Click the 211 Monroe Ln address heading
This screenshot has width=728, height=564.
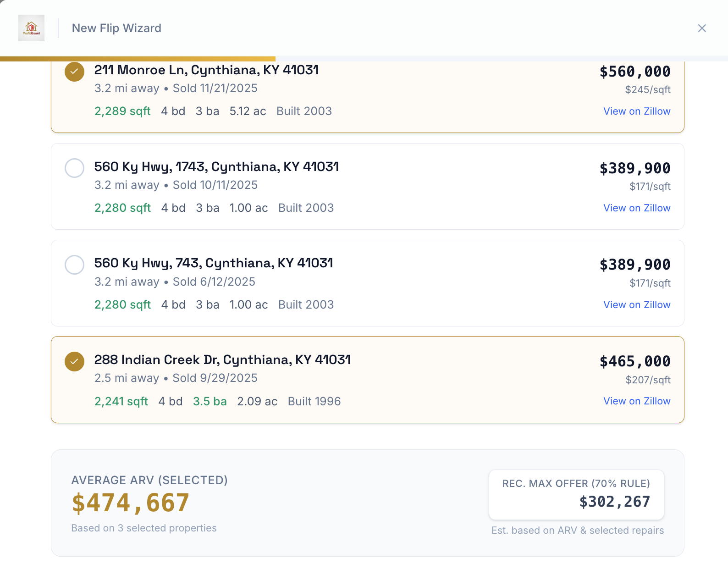[x=206, y=70]
